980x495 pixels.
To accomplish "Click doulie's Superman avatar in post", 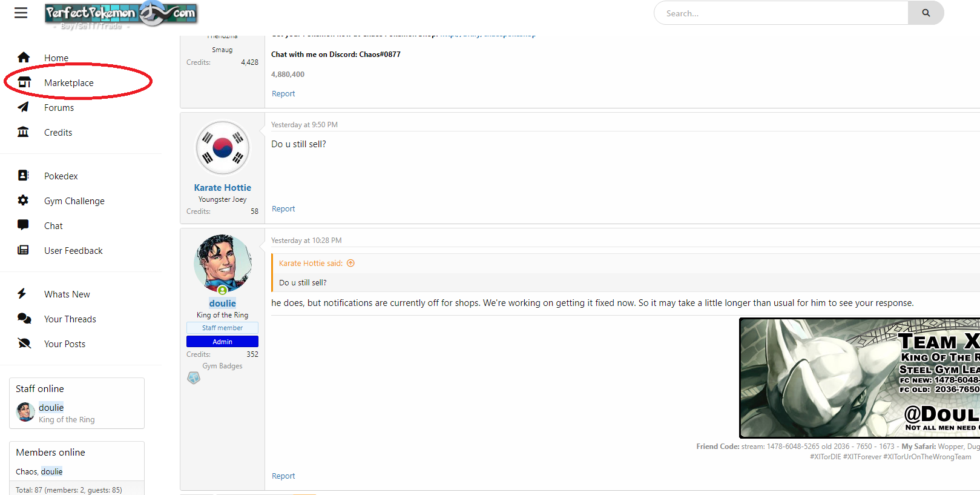I will coord(223,264).
